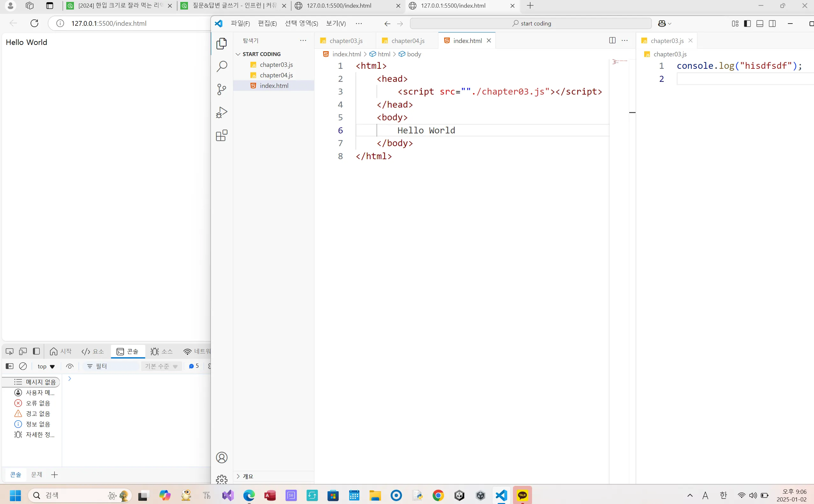Open DevTools 시작 tab
This screenshot has width=814, height=504.
[60, 351]
